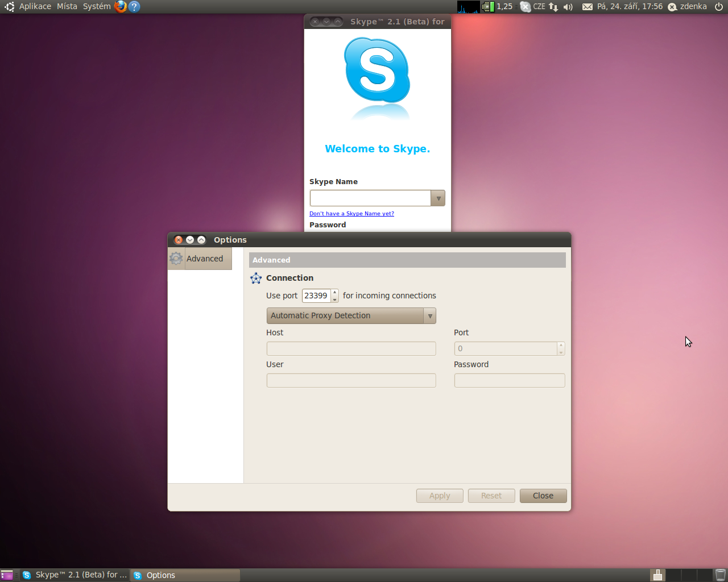Close the Skype login window from title bar
This screenshot has width=728, height=582.
click(315, 22)
